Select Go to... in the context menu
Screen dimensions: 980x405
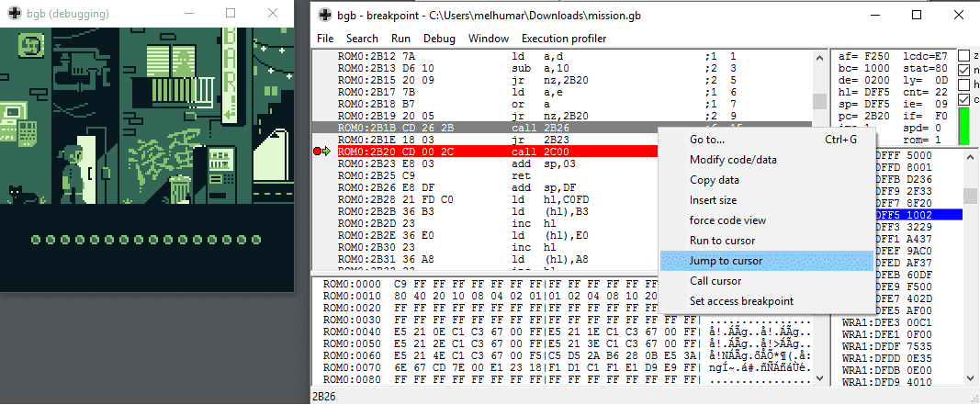(707, 140)
